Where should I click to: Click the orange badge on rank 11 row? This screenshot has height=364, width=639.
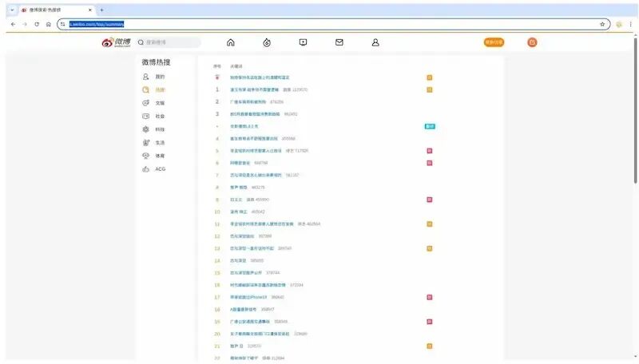[430, 224]
